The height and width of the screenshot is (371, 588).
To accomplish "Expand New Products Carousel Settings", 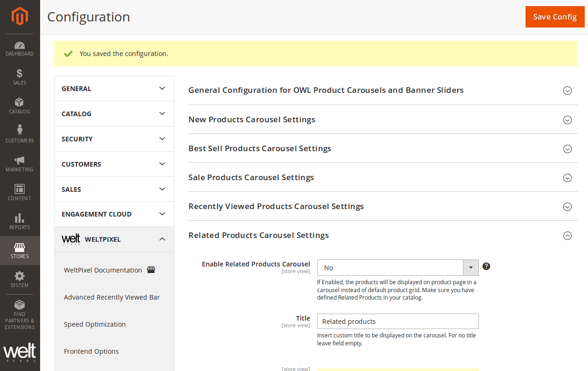I will pos(383,119).
